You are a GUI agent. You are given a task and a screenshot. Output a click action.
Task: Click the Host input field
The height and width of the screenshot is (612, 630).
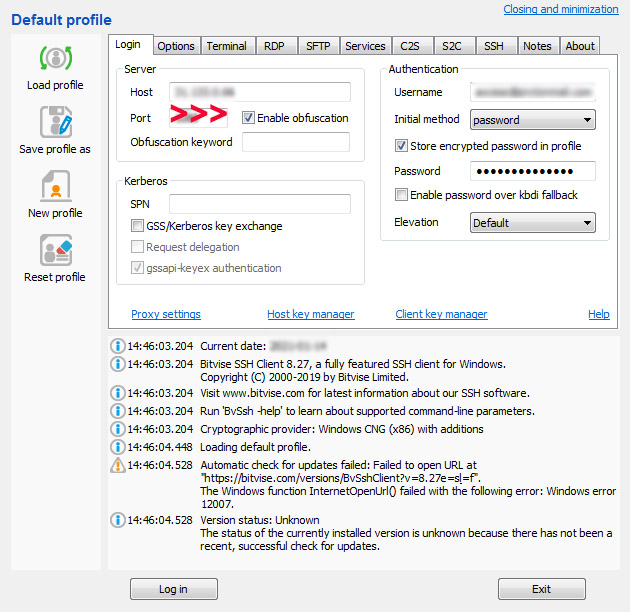260,92
